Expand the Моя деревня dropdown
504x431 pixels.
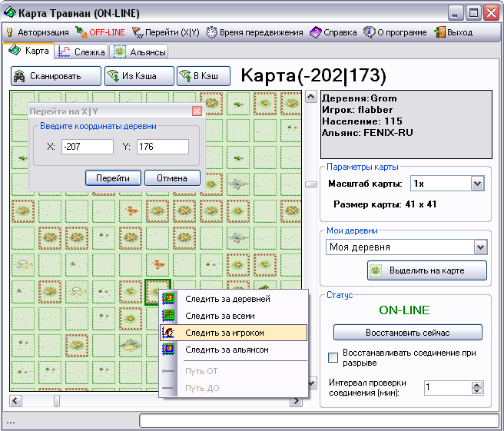coord(480,247)
